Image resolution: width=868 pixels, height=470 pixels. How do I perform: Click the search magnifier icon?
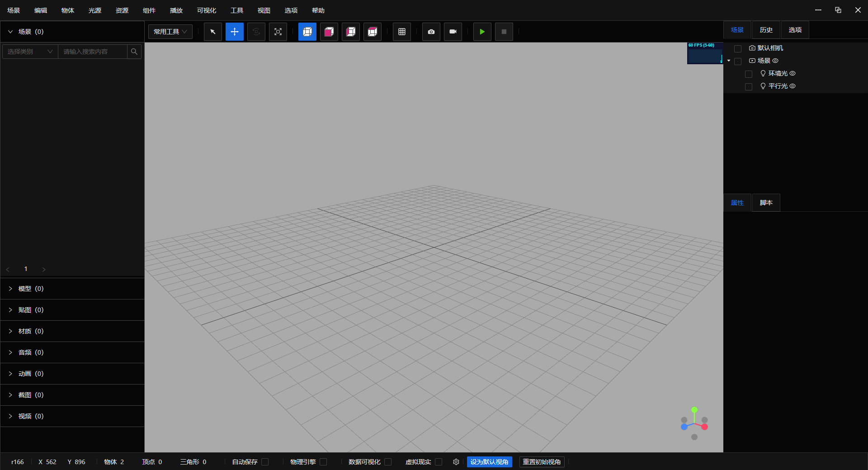click(134, 52)
